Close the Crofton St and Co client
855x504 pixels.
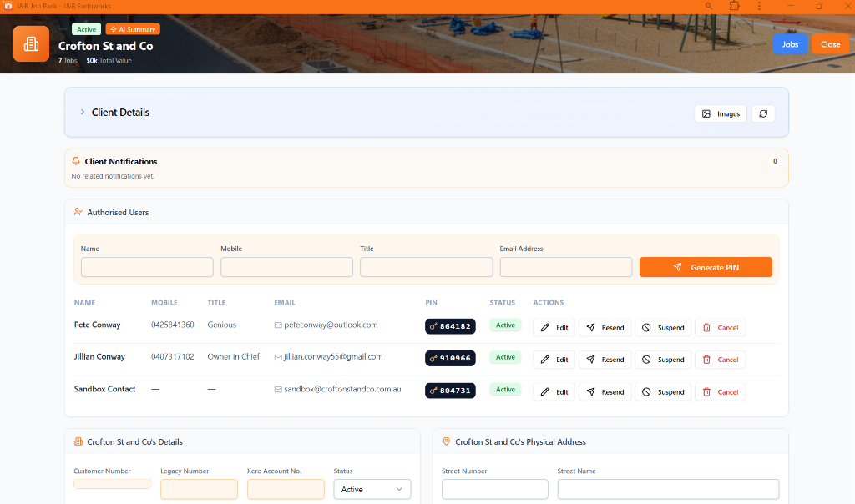(x=831, y=44)
